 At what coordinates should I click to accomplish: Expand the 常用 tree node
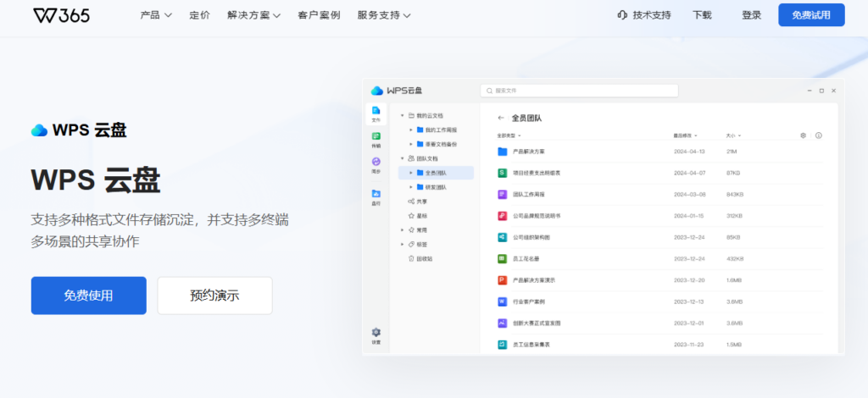[402, 229]
